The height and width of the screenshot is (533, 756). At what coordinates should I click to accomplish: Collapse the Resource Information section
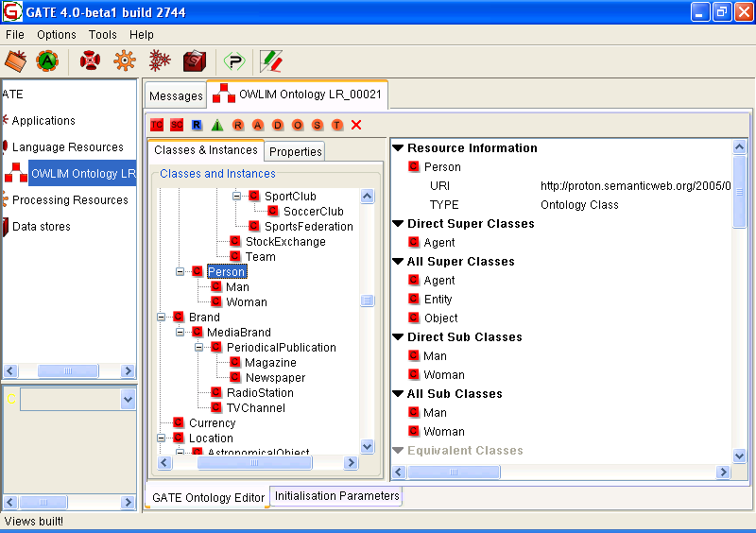click(399, 148)
